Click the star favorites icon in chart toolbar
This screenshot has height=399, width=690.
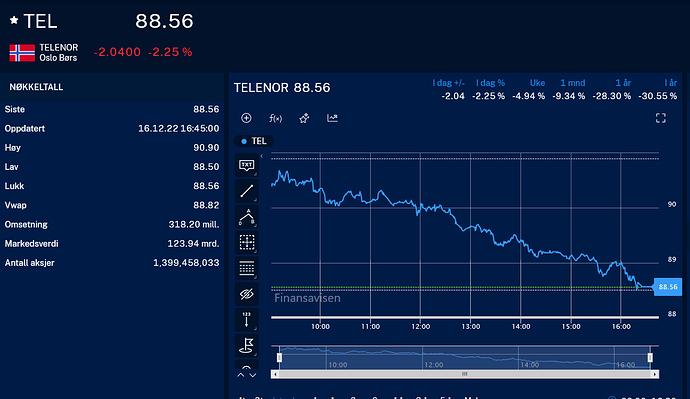(304, 118)
